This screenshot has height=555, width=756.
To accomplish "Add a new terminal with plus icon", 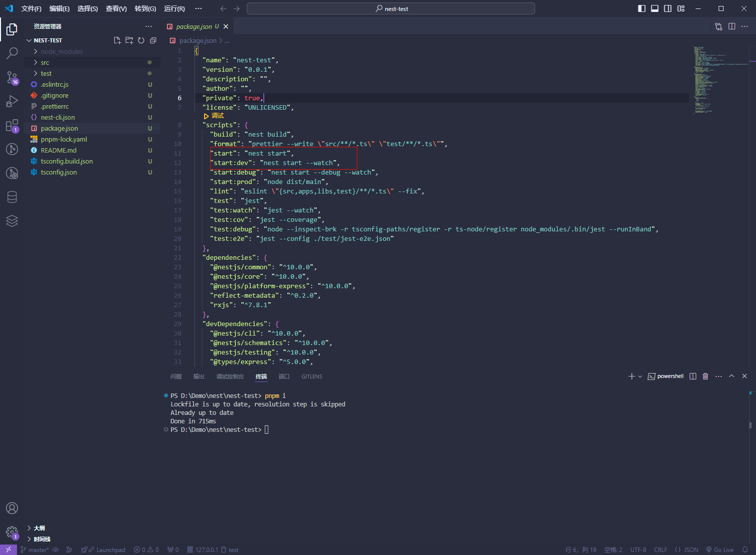I will (x=631, y=376).
